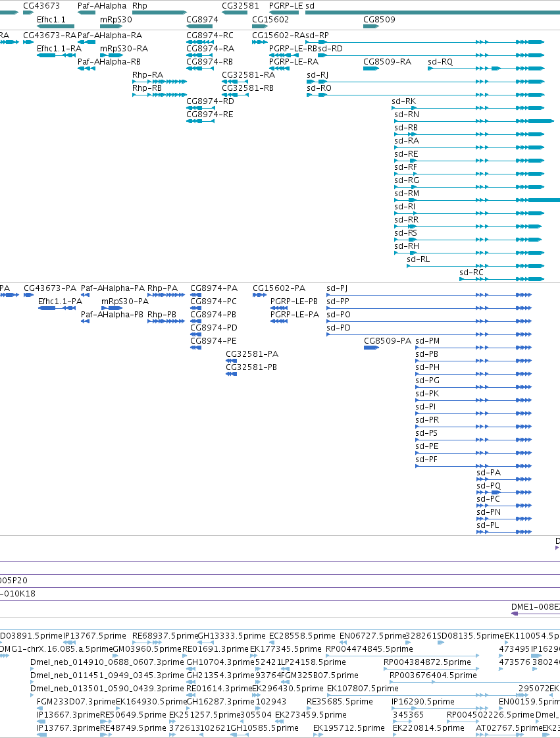Click the sd-RJ transcript label
560x738 pixels.
point(318,75)
